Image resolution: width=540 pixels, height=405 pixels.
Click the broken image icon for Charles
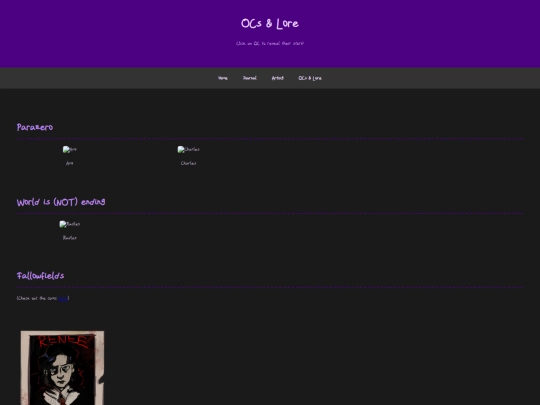point(188,149)
